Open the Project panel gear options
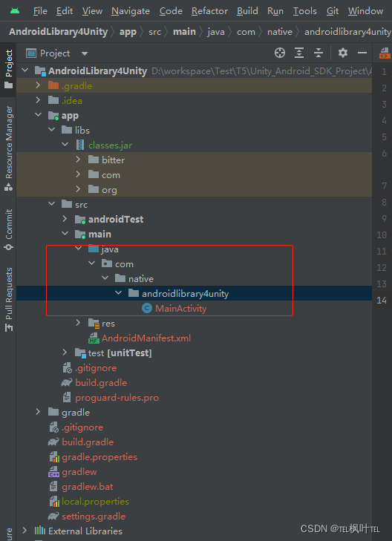392x541 pixels. pyautogui.click(x=343, y=53)
